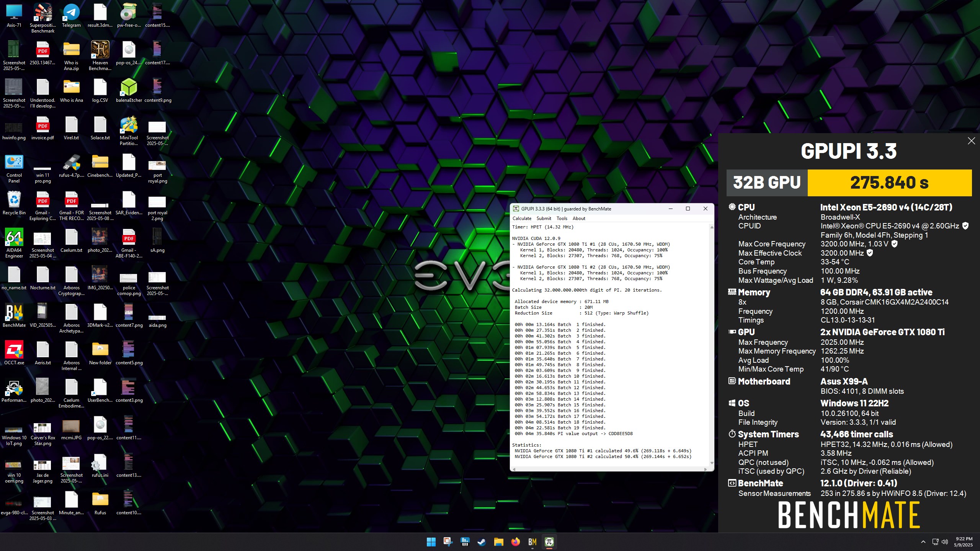Select the balenaEtcher desktop shortcut
The width and height of the screenshot is (980, 551).
129,91
